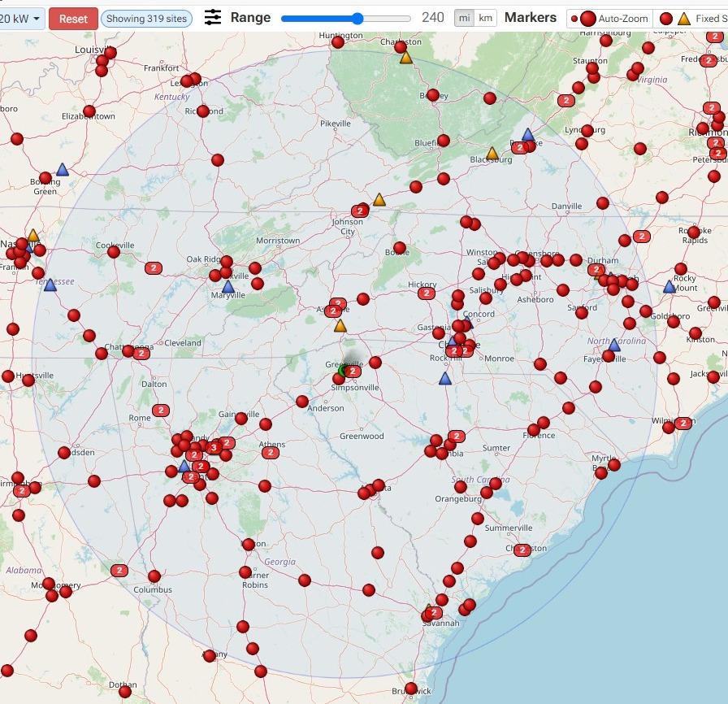The height and width of the screenshot is (704, 728).
Task: Click the Showing 319 sites badge
Action: coord(146,19)
